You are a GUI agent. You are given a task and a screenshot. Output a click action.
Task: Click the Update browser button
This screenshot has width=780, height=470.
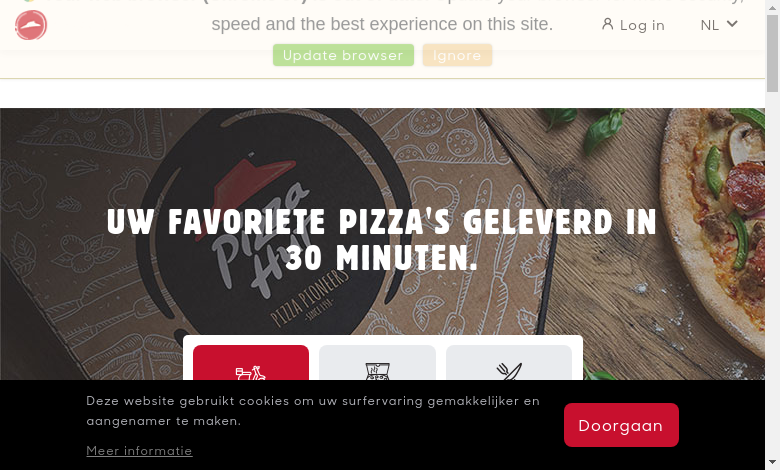343,55
